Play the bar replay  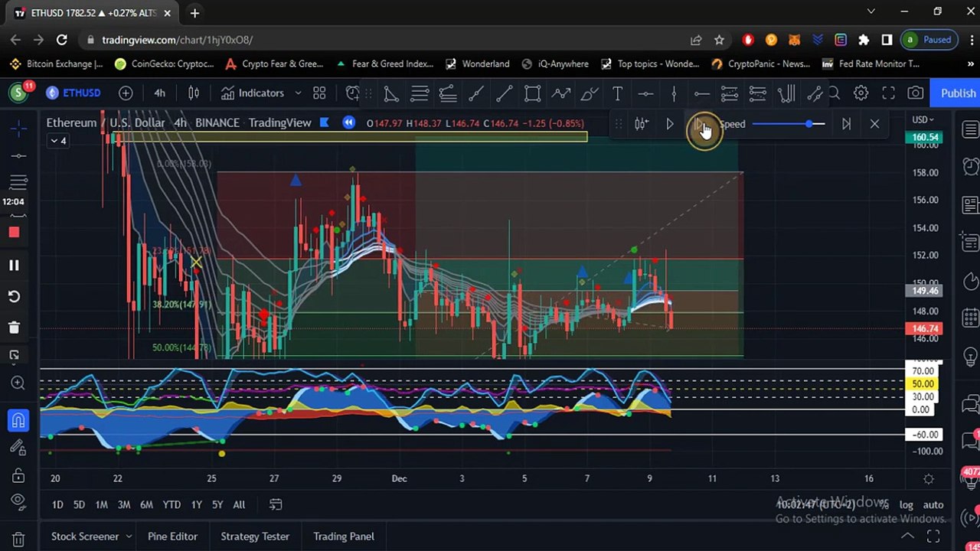(x=670, y=124)
